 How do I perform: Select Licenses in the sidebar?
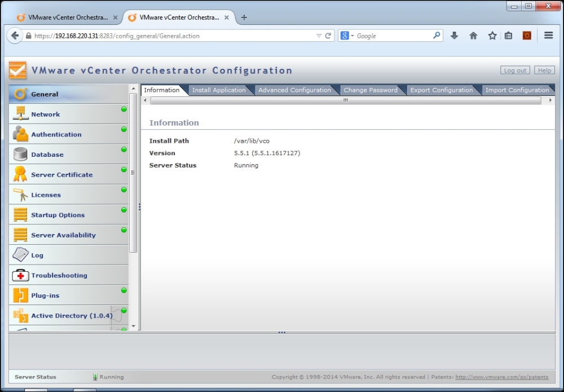[69, 195]
